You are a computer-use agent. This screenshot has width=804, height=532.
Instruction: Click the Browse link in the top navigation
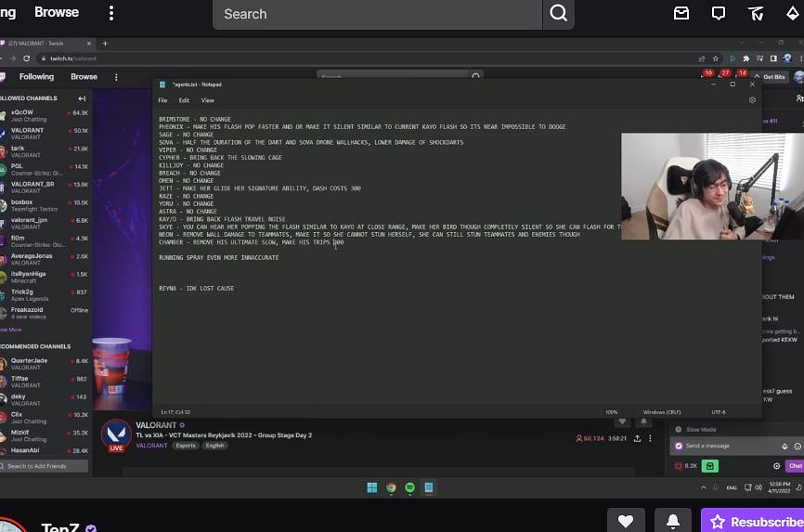point(57,12)
